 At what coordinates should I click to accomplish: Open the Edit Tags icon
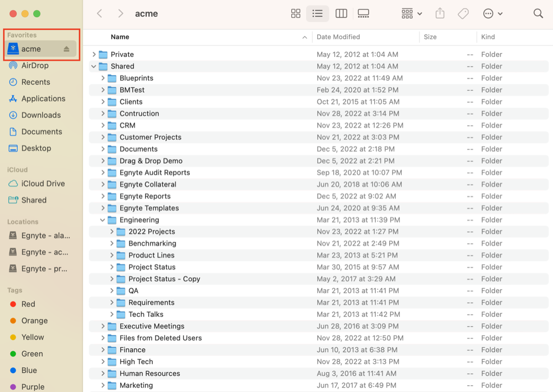click(x=463, y=14)
